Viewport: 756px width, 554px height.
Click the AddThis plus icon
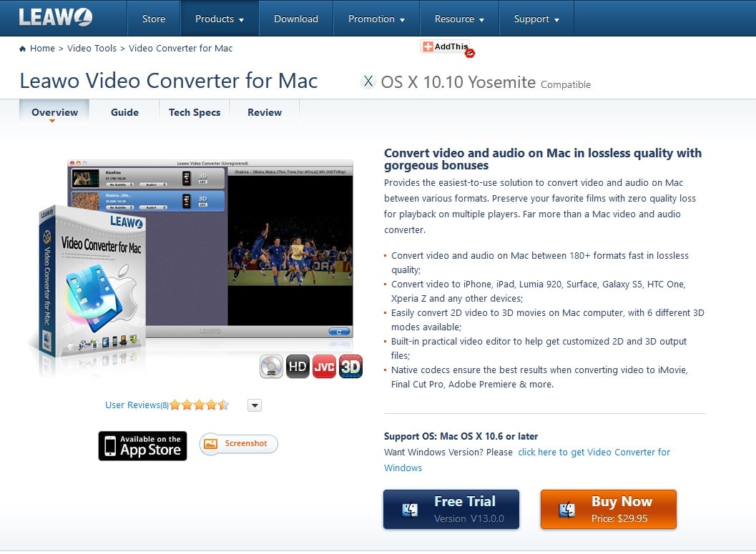(428, 46)
